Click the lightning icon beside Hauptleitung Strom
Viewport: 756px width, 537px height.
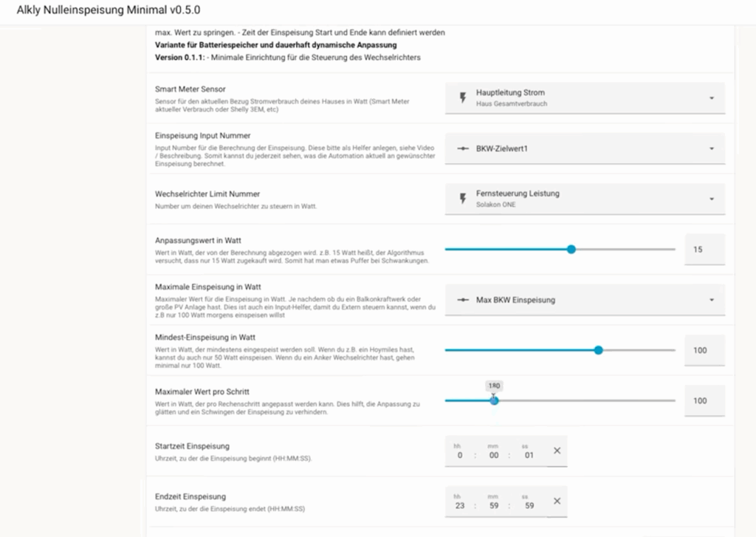(463, 98)
